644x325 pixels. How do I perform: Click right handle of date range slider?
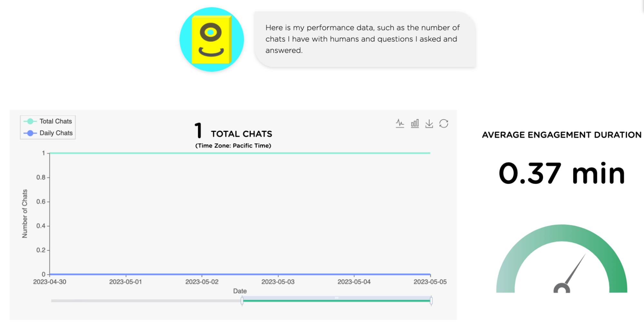(x=431, y=301)
